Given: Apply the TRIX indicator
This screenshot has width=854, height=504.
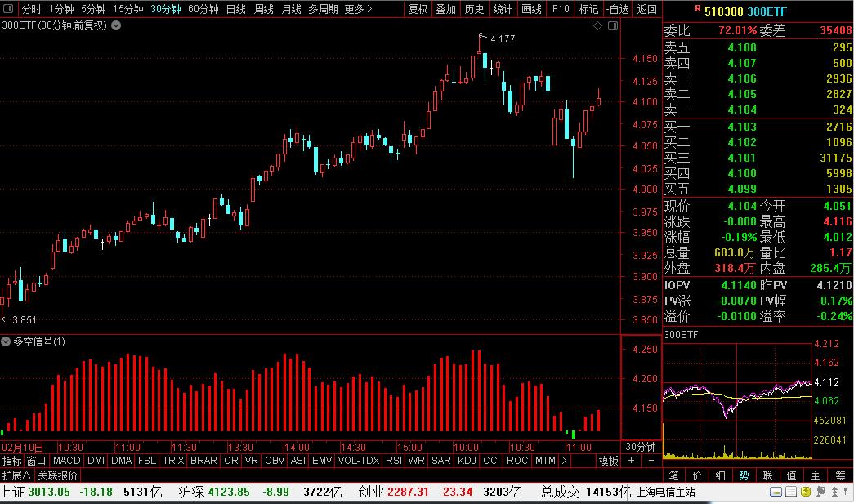Looking at the screenshot, I should (x=173, y=461).
